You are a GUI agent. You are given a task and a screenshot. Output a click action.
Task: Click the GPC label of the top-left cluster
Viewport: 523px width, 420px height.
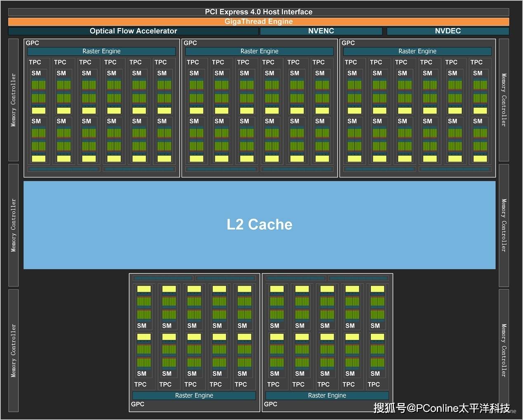pyautogui.click(x=32, y=43)
